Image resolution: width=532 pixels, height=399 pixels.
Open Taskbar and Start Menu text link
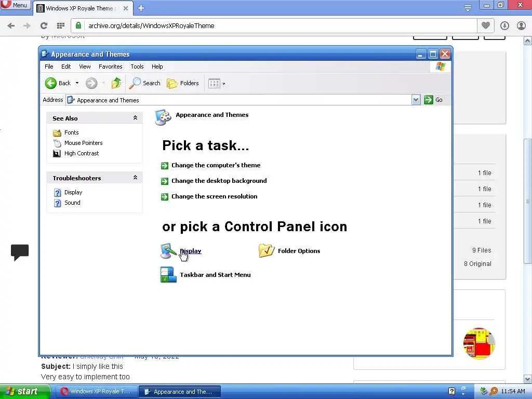click(215, 275)
